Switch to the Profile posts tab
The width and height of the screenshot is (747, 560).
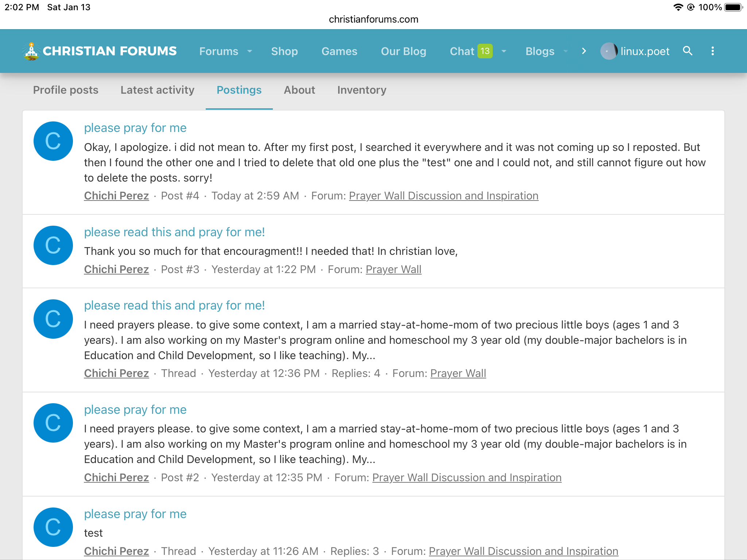click(x=66, y=90)
